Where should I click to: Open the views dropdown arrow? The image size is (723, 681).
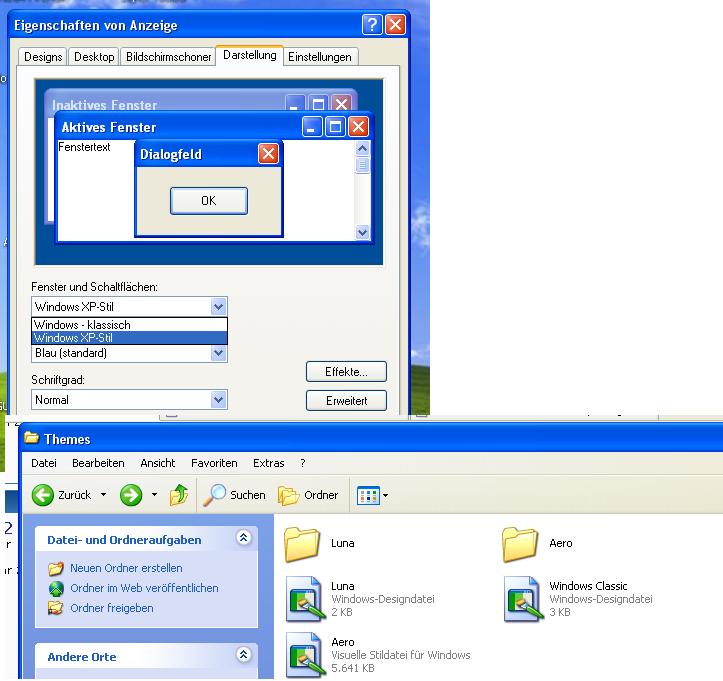point(385,496)
